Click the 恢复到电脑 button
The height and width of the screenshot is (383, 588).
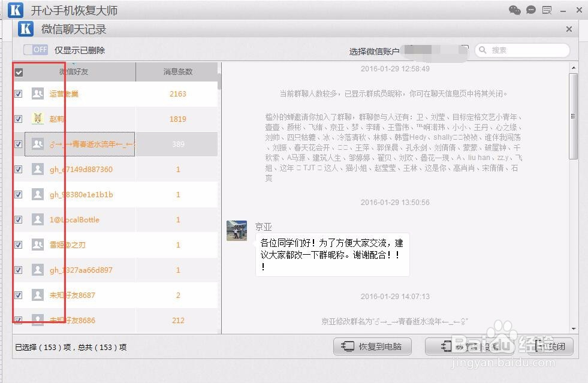point(373,346)
